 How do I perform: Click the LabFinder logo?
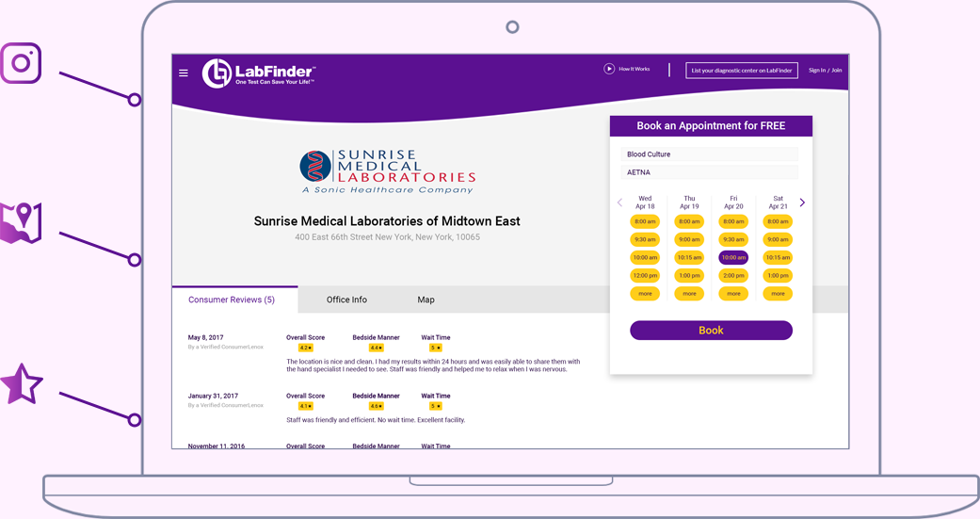tap(259, 73)
